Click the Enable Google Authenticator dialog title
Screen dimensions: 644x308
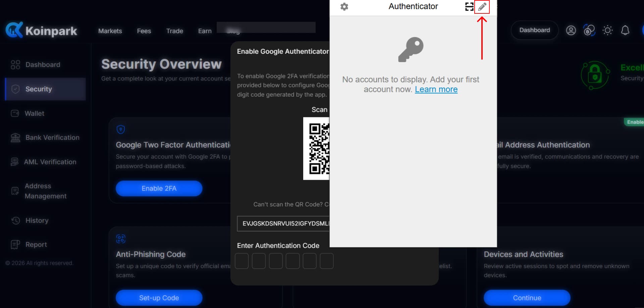click(283, 51)
